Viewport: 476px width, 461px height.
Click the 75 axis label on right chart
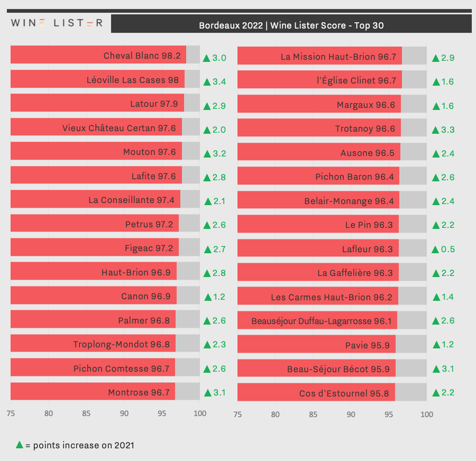pos(237,414)
